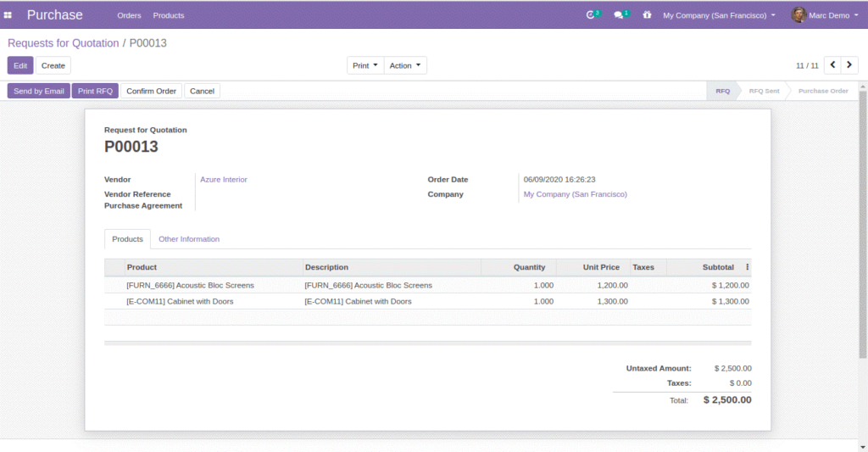Sort by Product column header
This screenshot has width=868, height=452.
click(214, 267)
